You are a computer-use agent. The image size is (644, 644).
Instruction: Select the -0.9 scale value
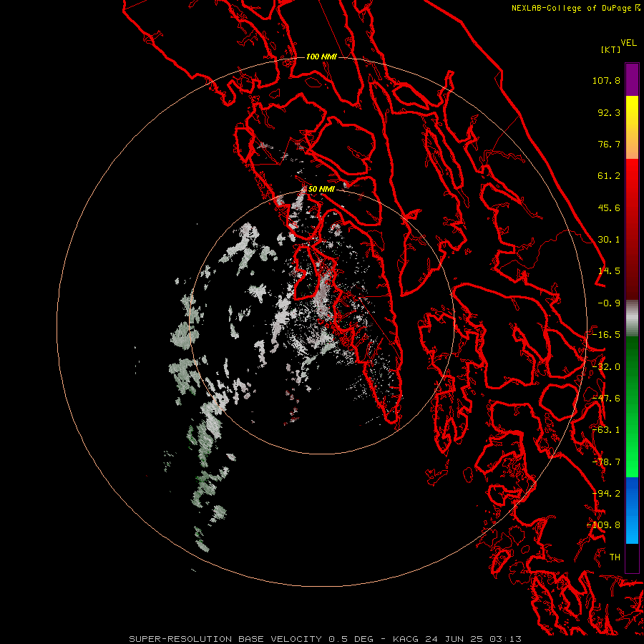609,303
